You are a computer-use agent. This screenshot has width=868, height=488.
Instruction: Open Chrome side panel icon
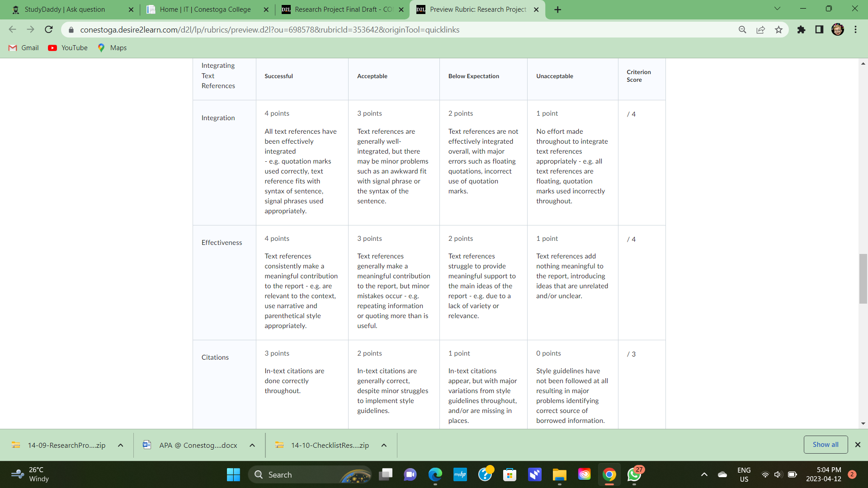[x=819, y=30]
